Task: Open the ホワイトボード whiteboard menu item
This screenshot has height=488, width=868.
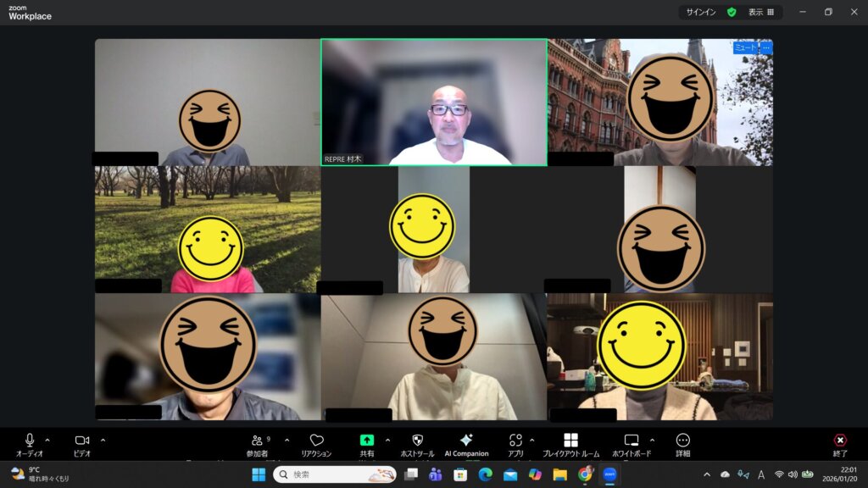Action: [x=631, y=441]
